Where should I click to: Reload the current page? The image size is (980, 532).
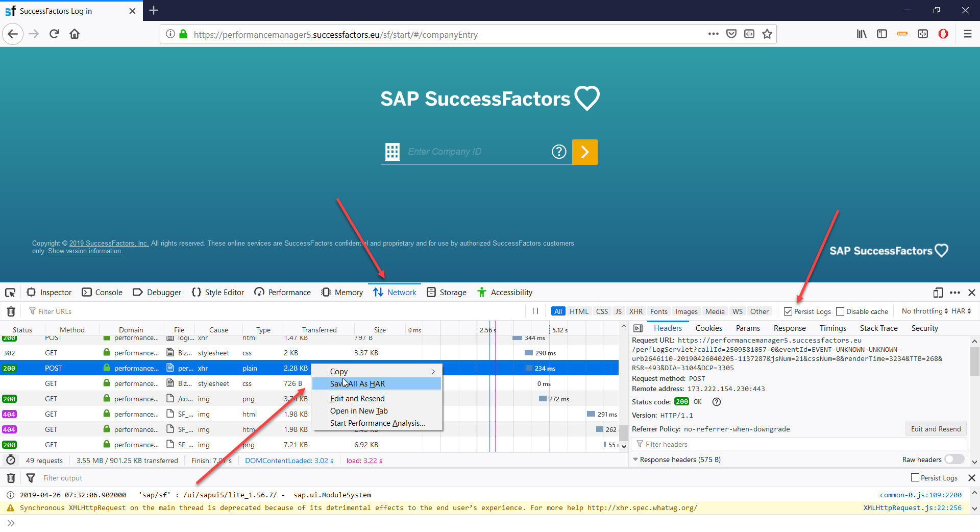click(x=54, y=34)
